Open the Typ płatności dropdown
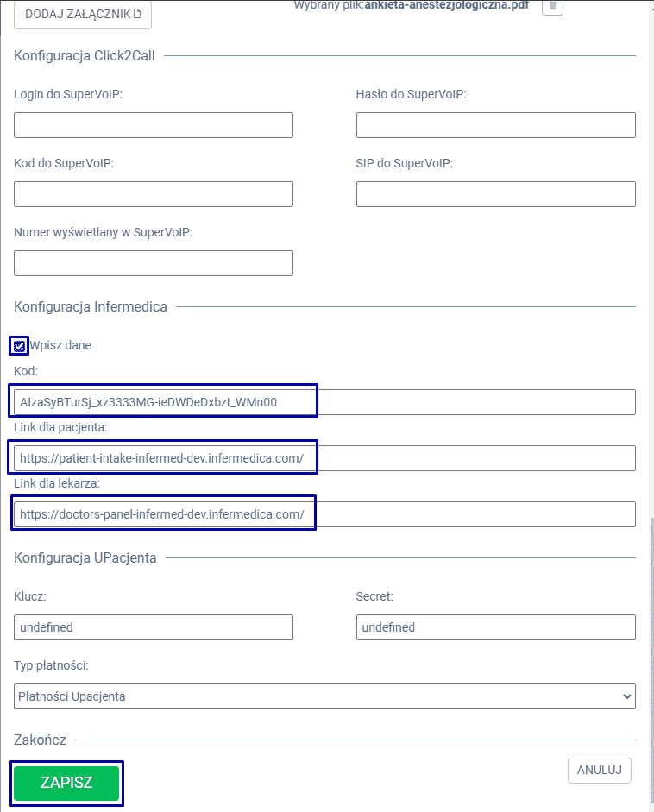This screenshot has width=654, height=812. [324, 696]
